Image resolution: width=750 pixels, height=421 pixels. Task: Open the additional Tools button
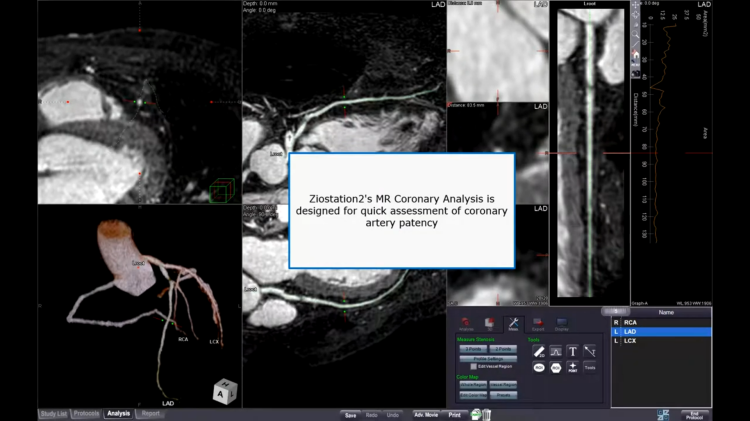point(590,367)
